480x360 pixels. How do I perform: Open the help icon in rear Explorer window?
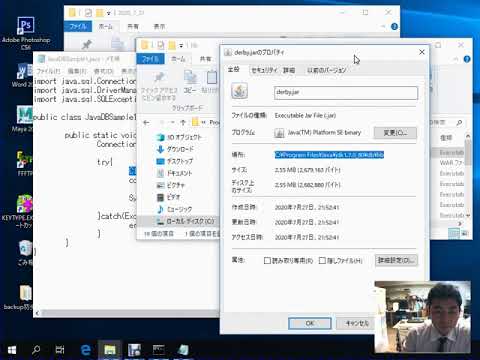pos(394,26)
